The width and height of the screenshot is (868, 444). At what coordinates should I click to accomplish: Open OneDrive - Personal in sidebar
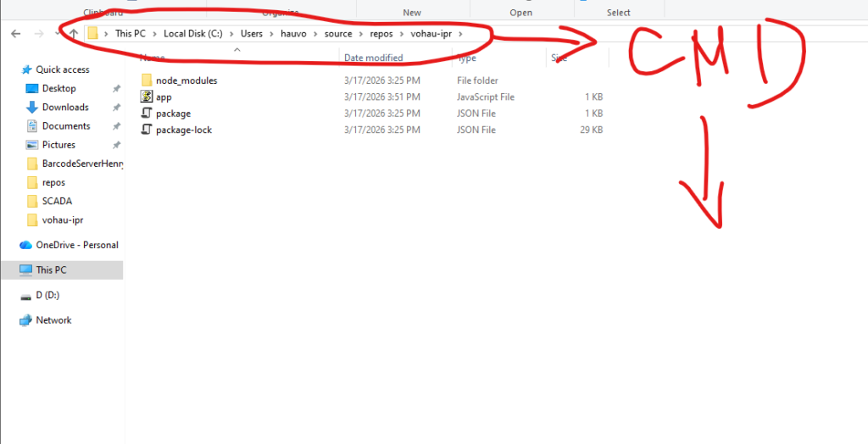pyautogui.click(x=76, y=245)
